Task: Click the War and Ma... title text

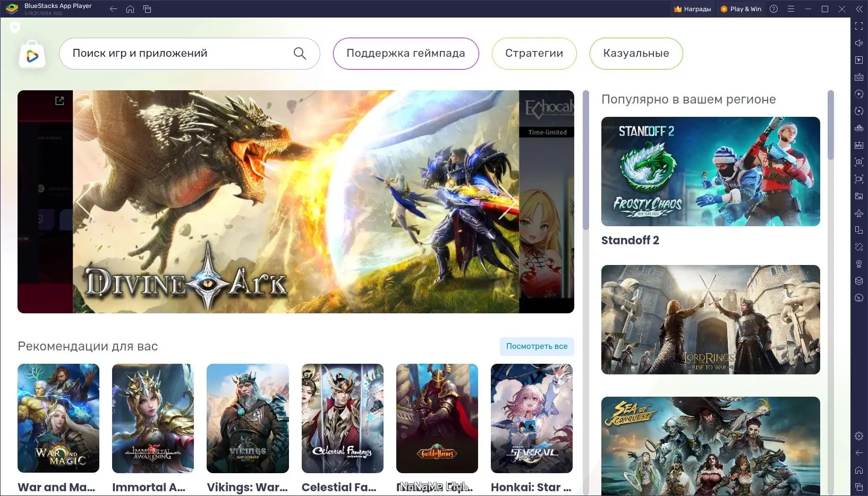Action: coord(56,488)
